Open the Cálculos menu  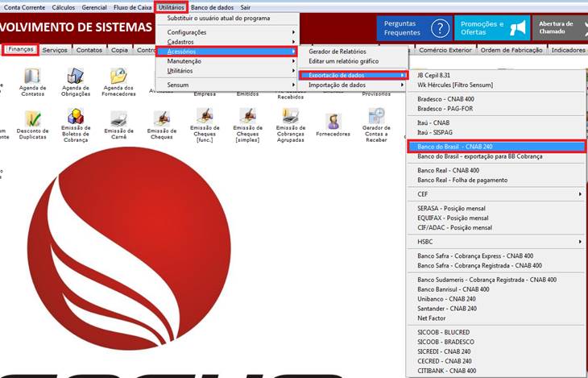pyautogui.click(x=64, y=7)
